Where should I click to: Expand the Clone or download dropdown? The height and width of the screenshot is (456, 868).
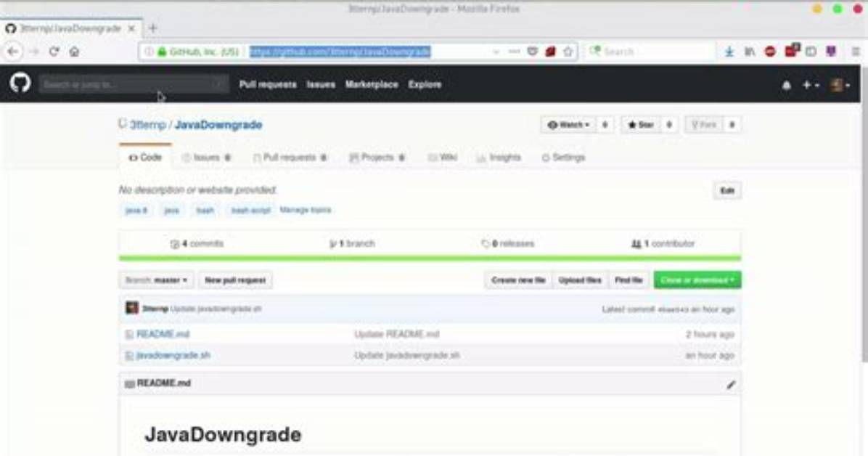click(697, 280)
